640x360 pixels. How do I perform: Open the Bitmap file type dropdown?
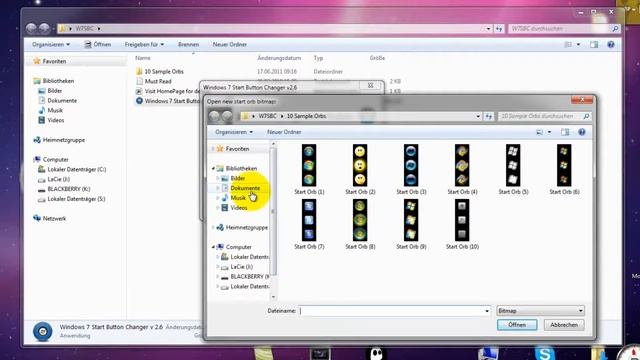coord(540,311)
